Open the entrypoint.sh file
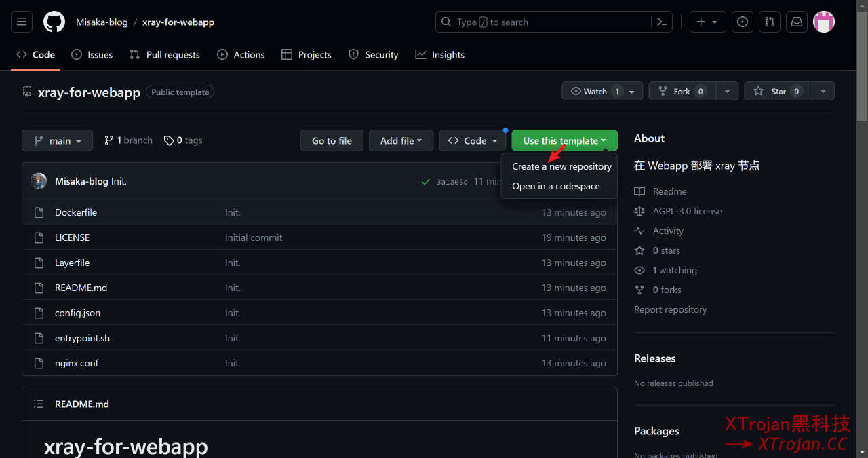 tap(82, 338)
